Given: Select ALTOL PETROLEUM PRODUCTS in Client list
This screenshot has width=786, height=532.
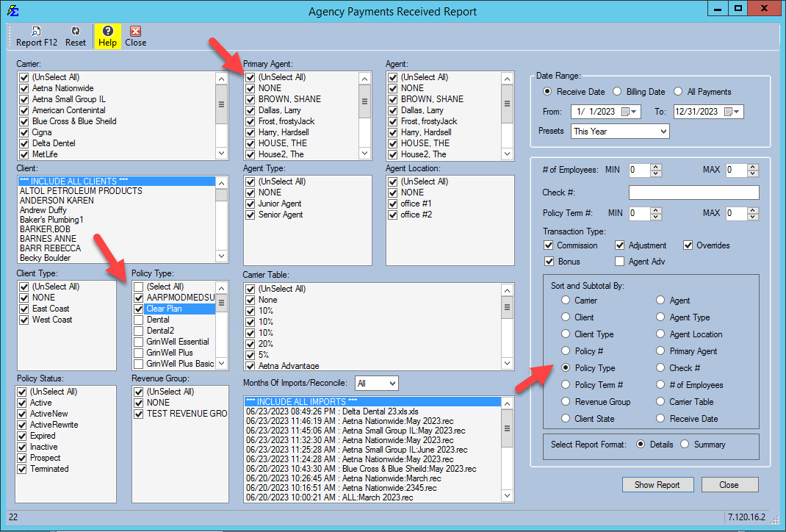Looking at the screenshot, I should 81,191.
